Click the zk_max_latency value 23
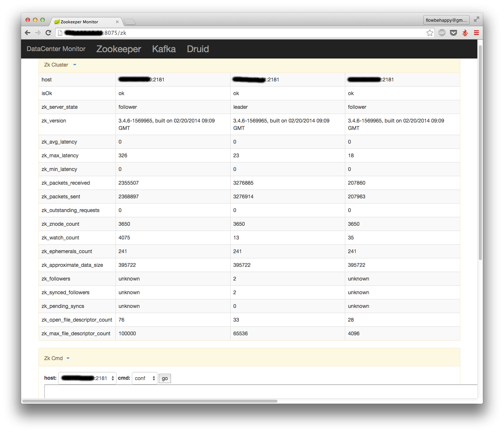504x433 pixels. pyautogui.click(x=236, y=155)
